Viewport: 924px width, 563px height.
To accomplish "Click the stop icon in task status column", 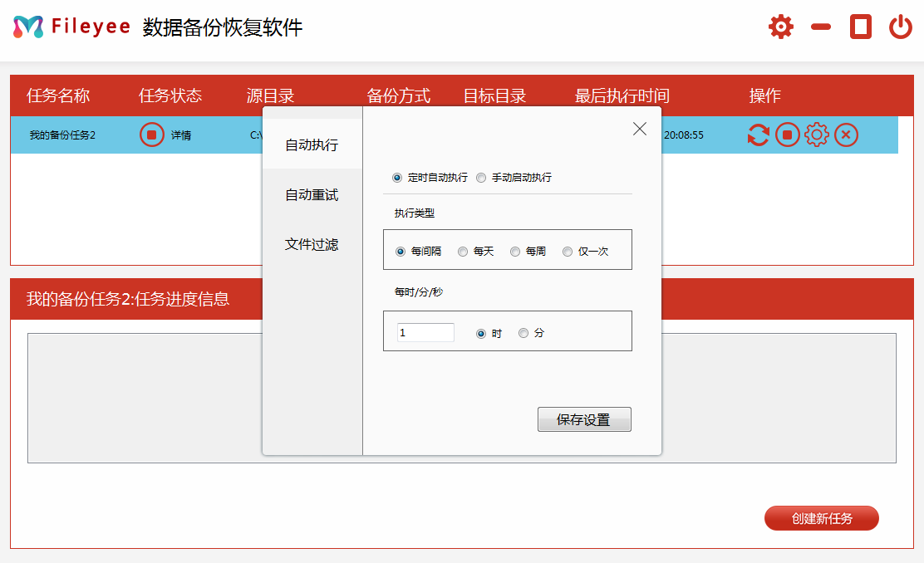I will click(x=151, y=135).
